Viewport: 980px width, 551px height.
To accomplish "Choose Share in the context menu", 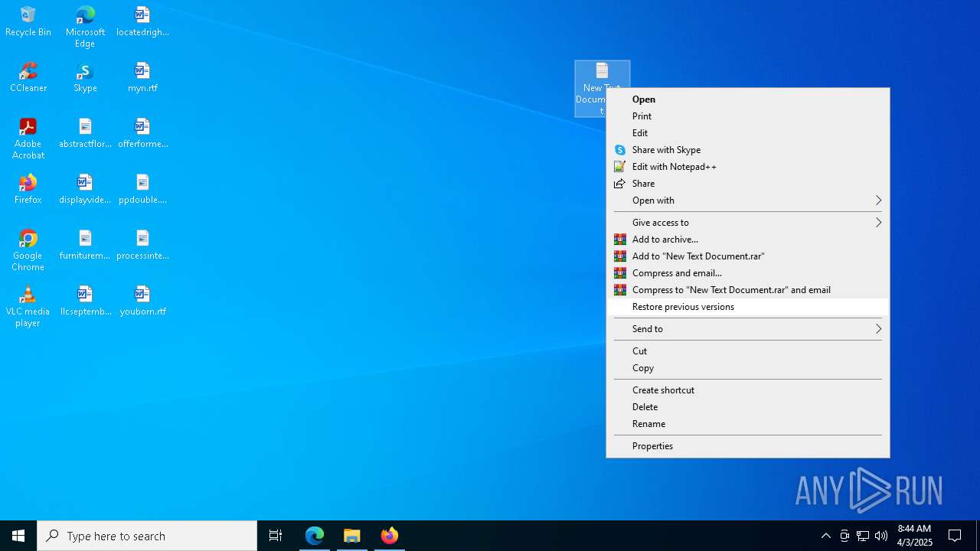I will tap(748, 184).
